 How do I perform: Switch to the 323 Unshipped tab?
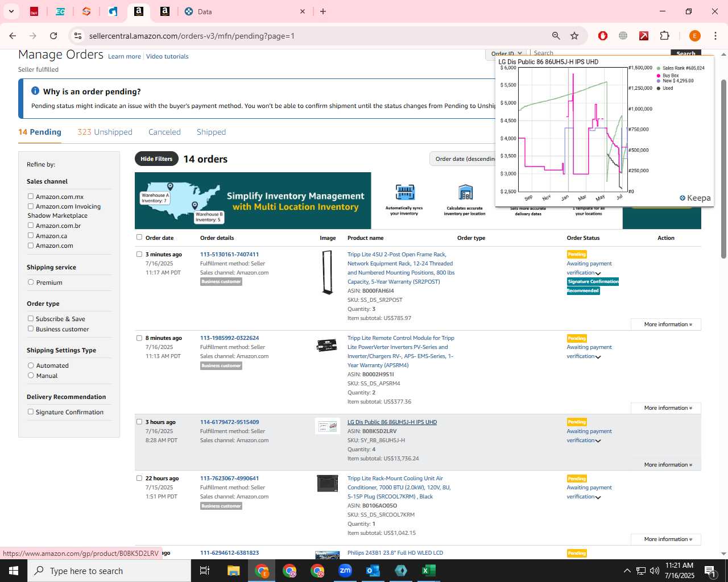tap(105, 132)
